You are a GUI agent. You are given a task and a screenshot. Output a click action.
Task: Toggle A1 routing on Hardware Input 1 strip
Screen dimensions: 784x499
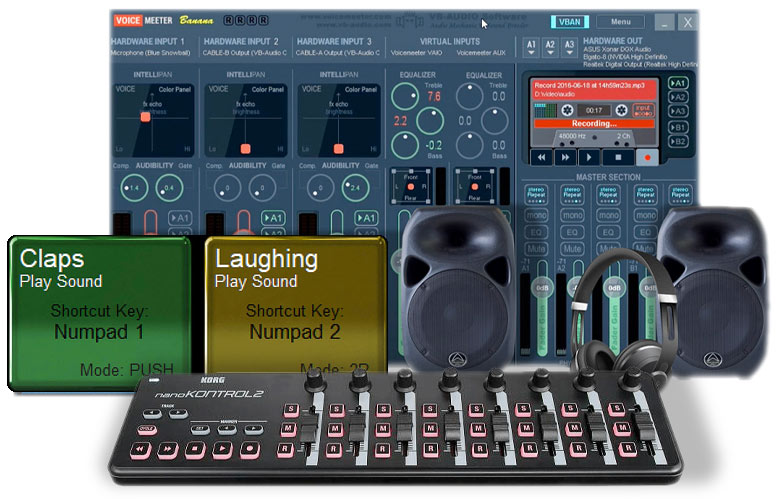pyautogui.click(x=180, y=218)
